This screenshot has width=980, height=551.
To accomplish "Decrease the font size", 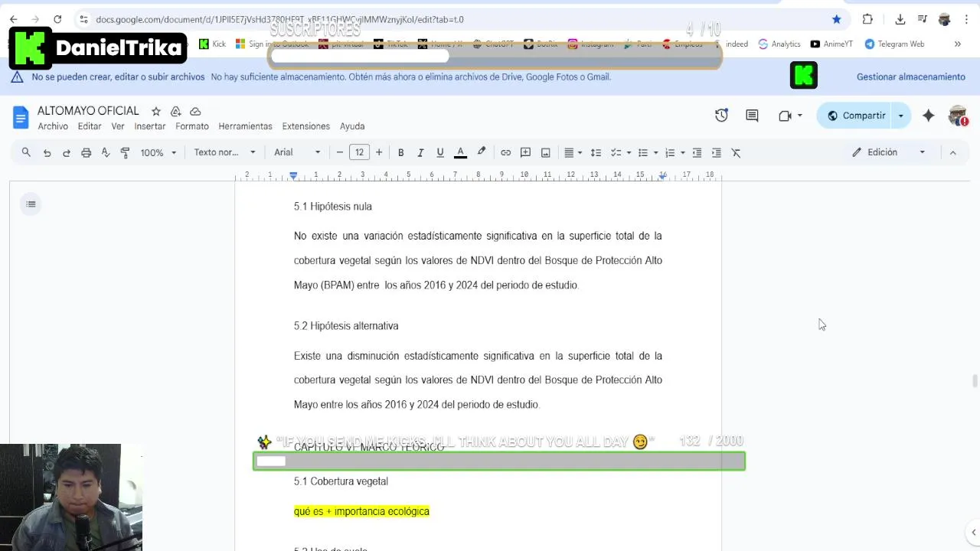I will [x=340, y=152].
